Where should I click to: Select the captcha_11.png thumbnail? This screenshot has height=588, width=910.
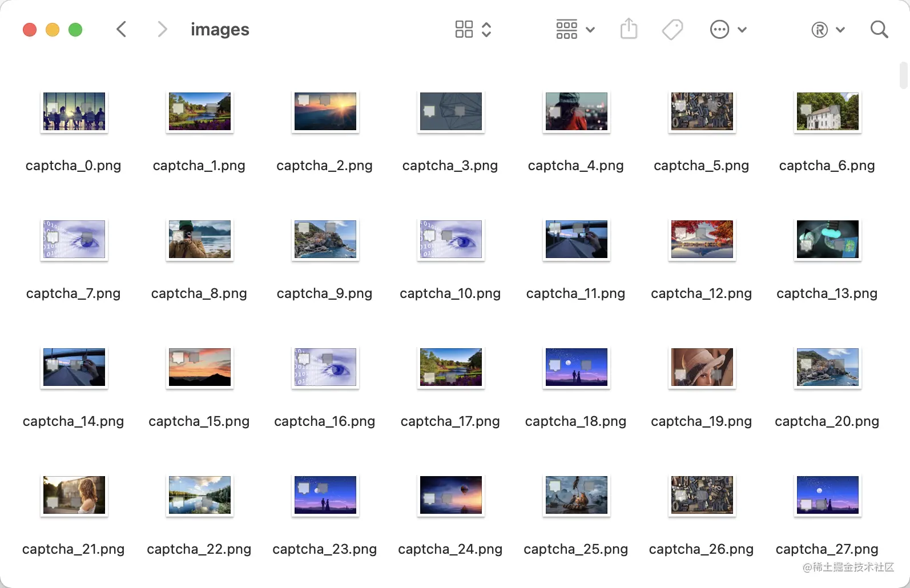577,239
